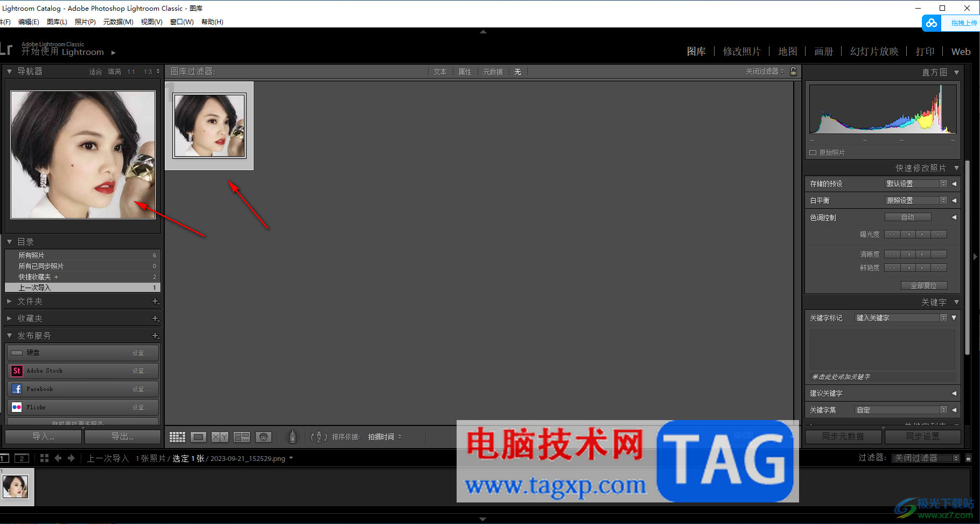Set navigator zoom to Fit (适合)
980x524 pixels.
click(95, 72)
